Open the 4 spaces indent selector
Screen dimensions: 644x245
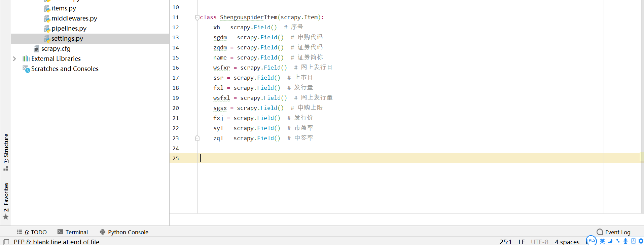pos(567,242)
